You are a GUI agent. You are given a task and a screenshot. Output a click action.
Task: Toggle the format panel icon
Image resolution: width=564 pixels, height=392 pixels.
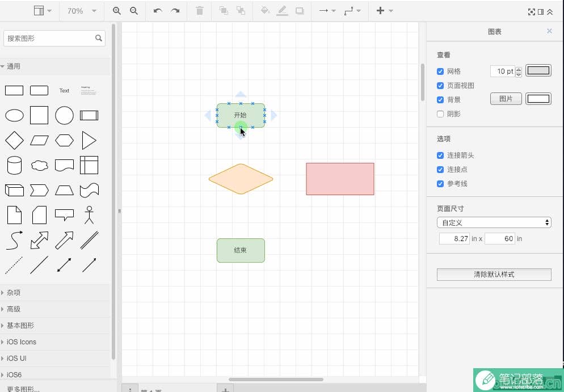pos(541,12)
